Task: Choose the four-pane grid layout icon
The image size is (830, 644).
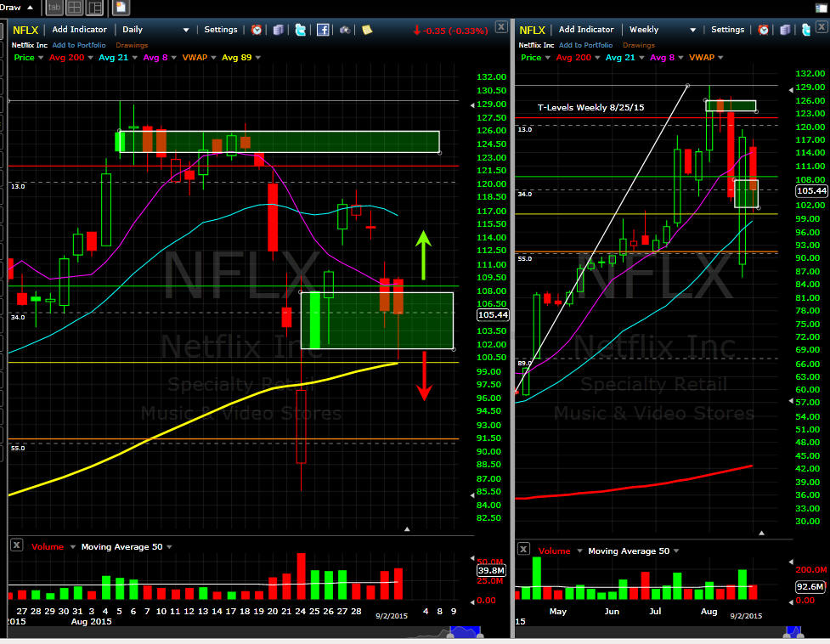Action: tap(74, 8)
